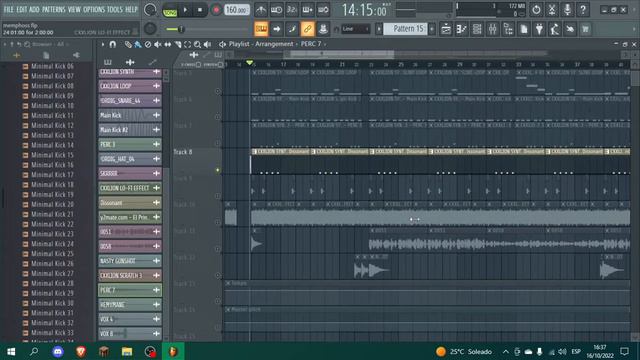
Task: Open the EDIT menu
Action: click(21, 9)
